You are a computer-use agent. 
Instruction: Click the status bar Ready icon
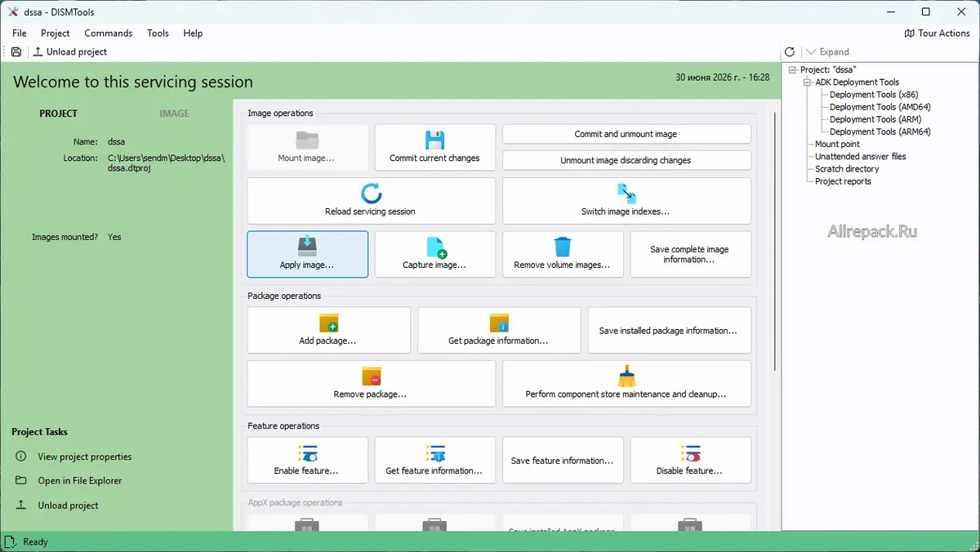(11, 541)
